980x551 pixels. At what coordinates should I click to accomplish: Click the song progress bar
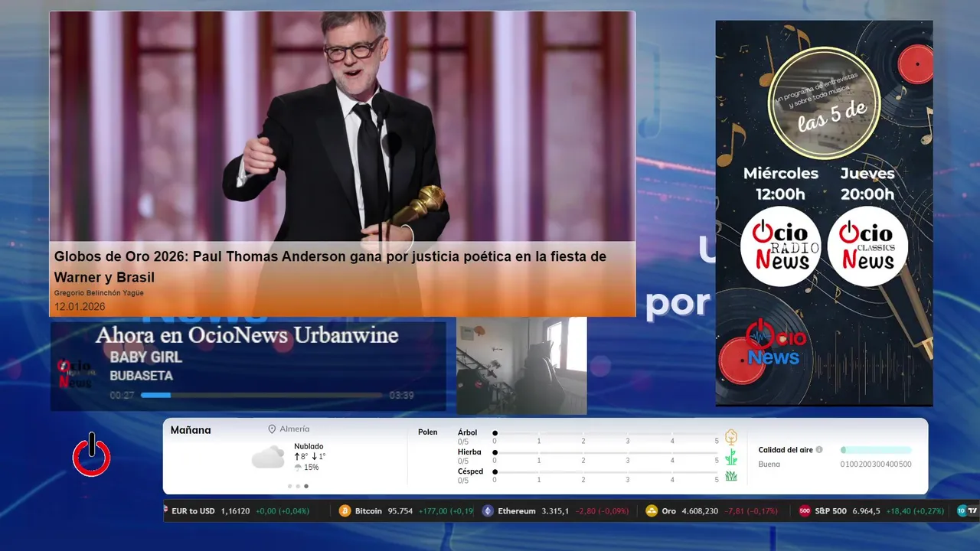click(261, 396)
